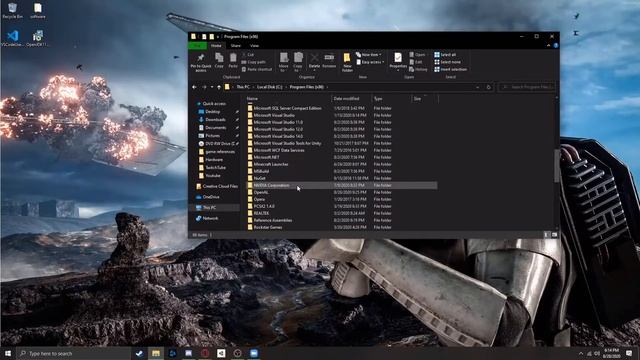
Task: Expand the address bar history dropdown
Action: tap(478, 87)
